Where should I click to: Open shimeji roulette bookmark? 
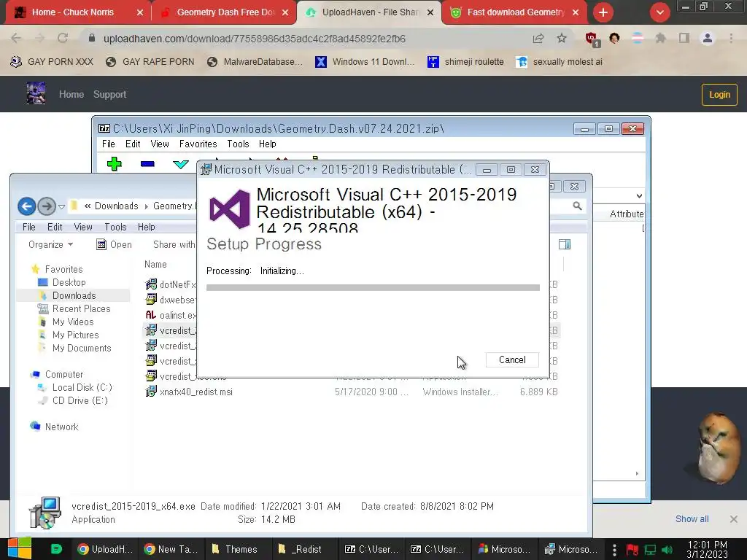click(x=465, y=61)
